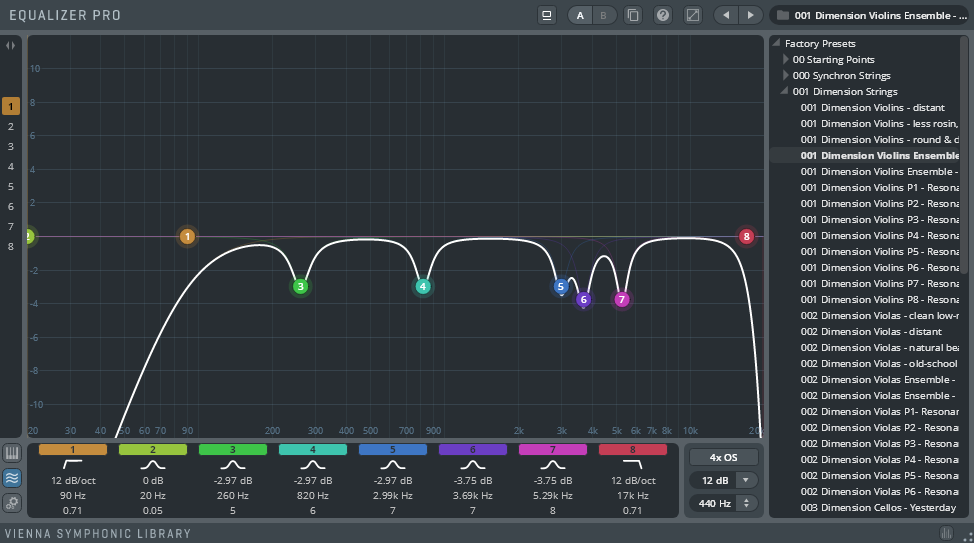Collapse the 001 Dimension Strings folder
Viewport: 974px width, 543px height.
point(785,91)
